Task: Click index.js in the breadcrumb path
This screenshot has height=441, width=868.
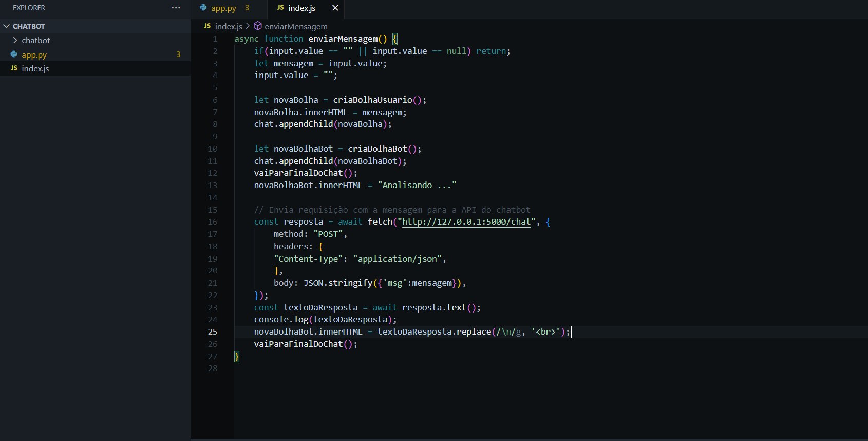Action: click(x=229, y=26)
